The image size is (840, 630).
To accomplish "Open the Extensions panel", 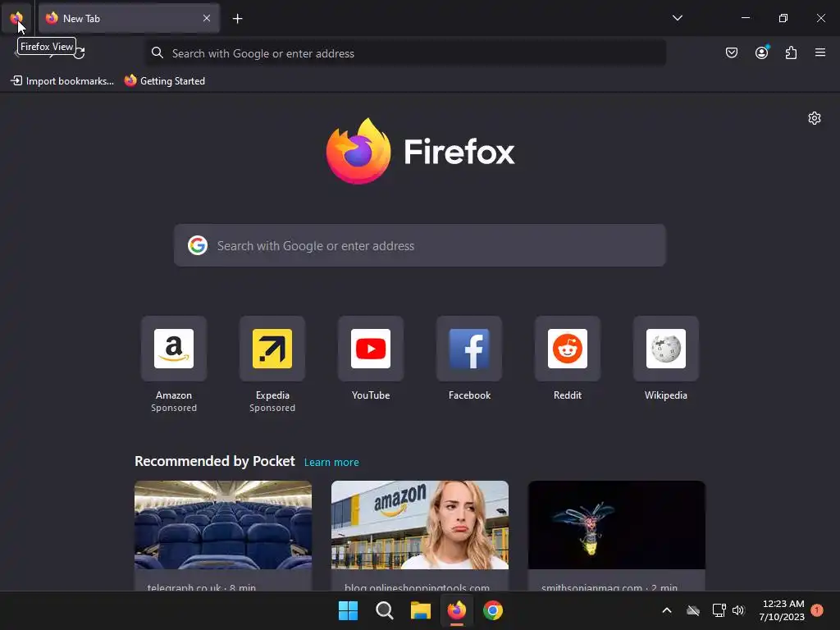I will pos(791,52).
